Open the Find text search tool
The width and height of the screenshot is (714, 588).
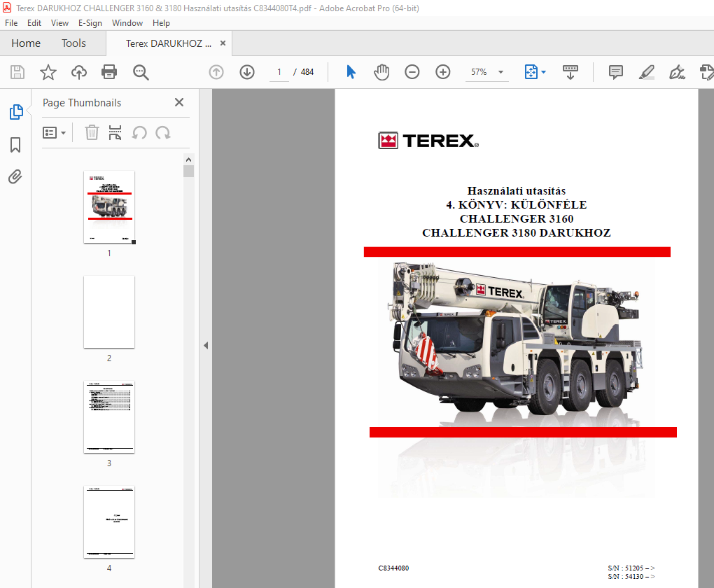point(141,72)
